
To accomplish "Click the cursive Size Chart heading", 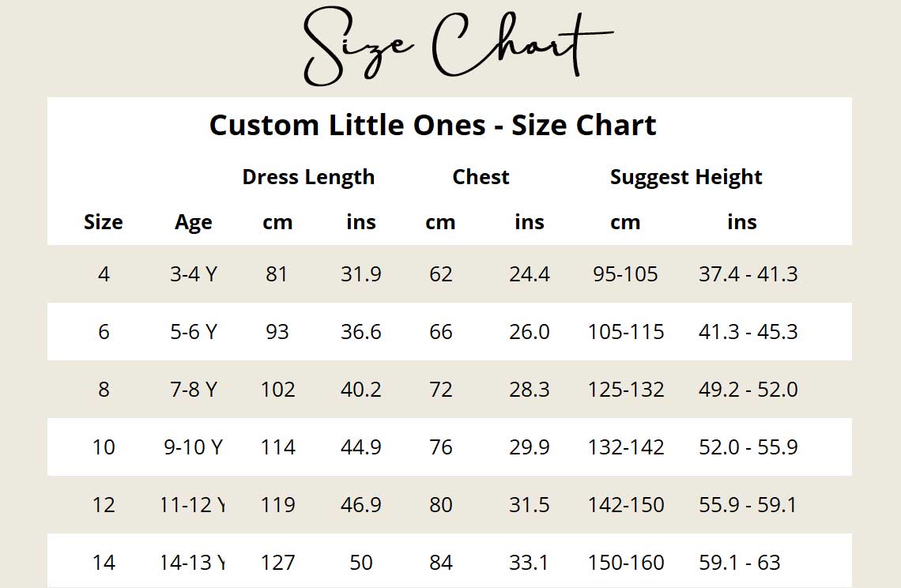I will tap(457, 47).
